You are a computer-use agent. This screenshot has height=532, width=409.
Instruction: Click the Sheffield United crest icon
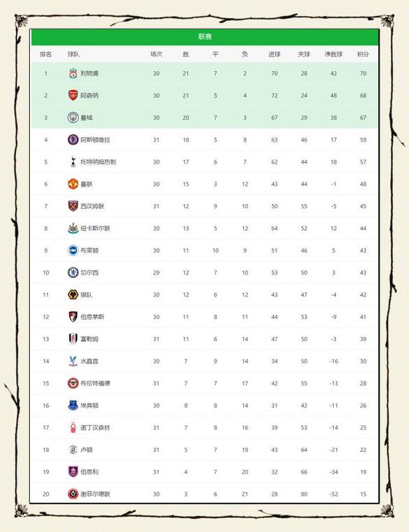(x=73, y=494)
